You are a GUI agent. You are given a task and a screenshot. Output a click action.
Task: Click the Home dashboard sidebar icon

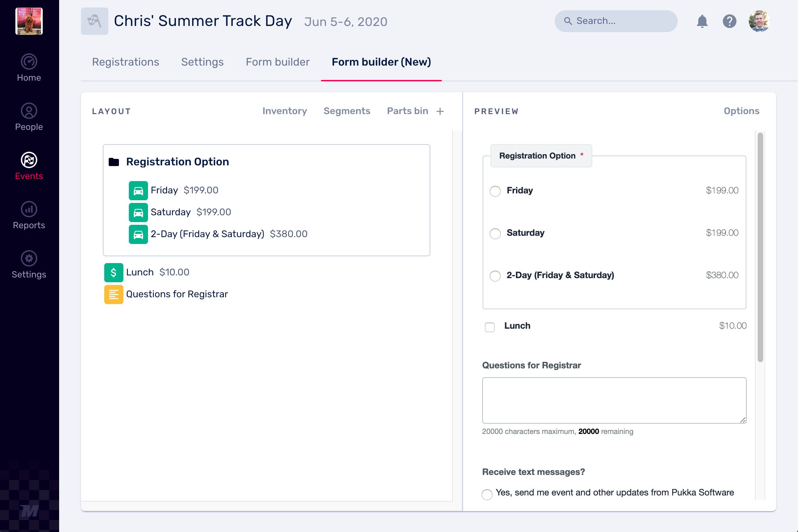[x=29, y=62]
